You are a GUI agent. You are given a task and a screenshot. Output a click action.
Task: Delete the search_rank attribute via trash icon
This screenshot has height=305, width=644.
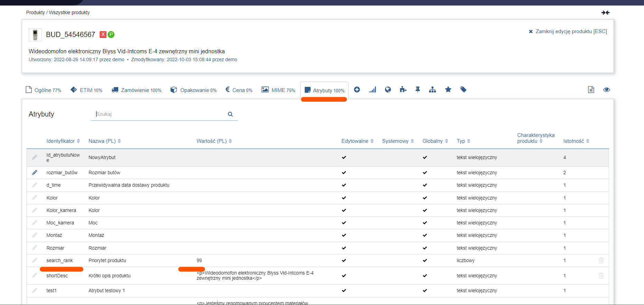[601, 260]
